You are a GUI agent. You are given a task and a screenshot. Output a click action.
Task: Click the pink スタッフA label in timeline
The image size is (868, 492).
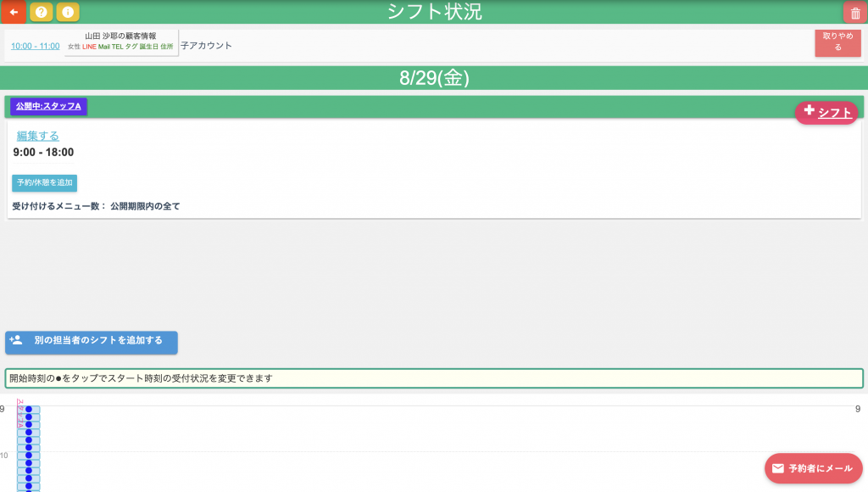coord(20,412)
